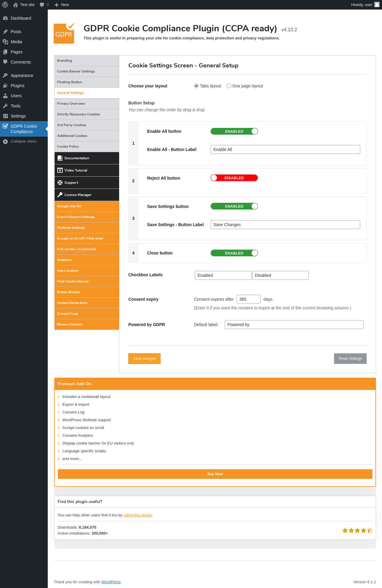Viewport: 382px width, 588px height.
Task: Open the Cookie Policy tab
Action: tap(87, 146)
